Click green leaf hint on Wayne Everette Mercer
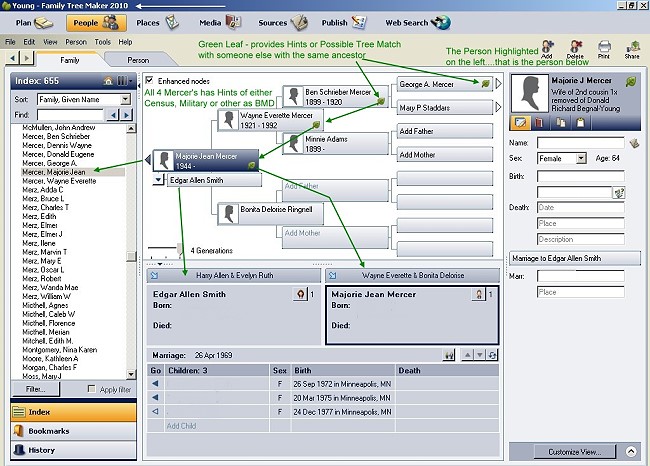This screenshot has height=466, width=650. click(316, 124)
